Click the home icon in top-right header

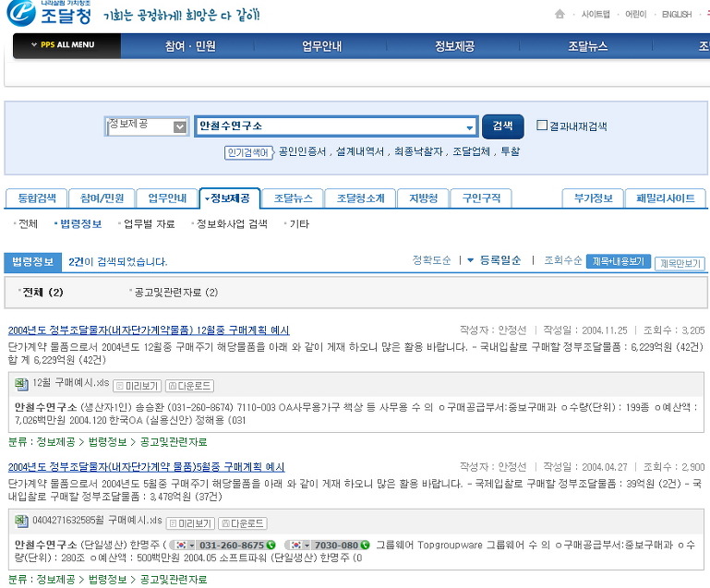[560, 14]
